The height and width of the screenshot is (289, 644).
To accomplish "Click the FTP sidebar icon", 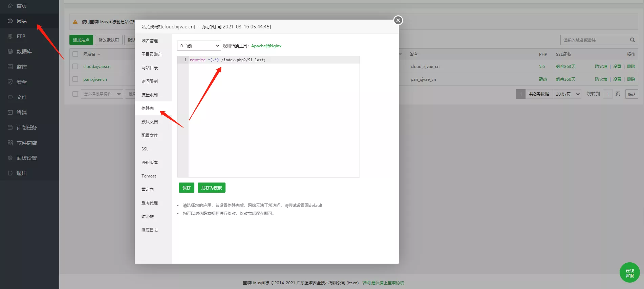I will [10, 36].
